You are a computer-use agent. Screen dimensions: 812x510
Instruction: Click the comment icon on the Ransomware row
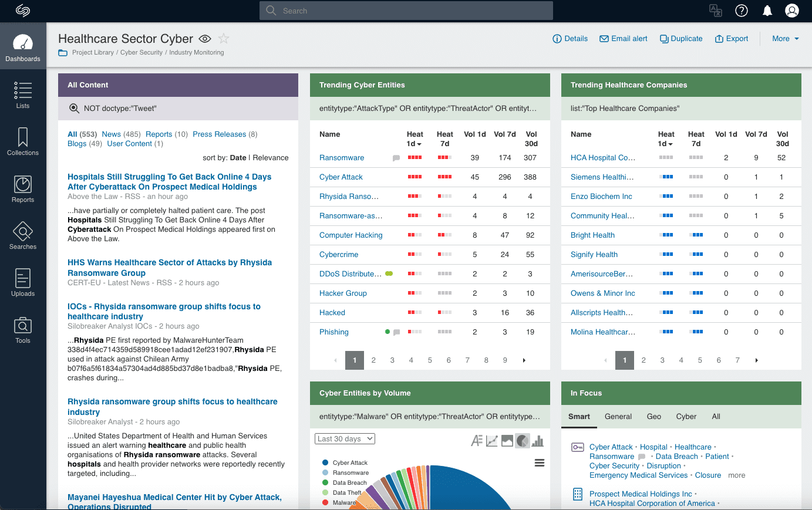(396, 158)
